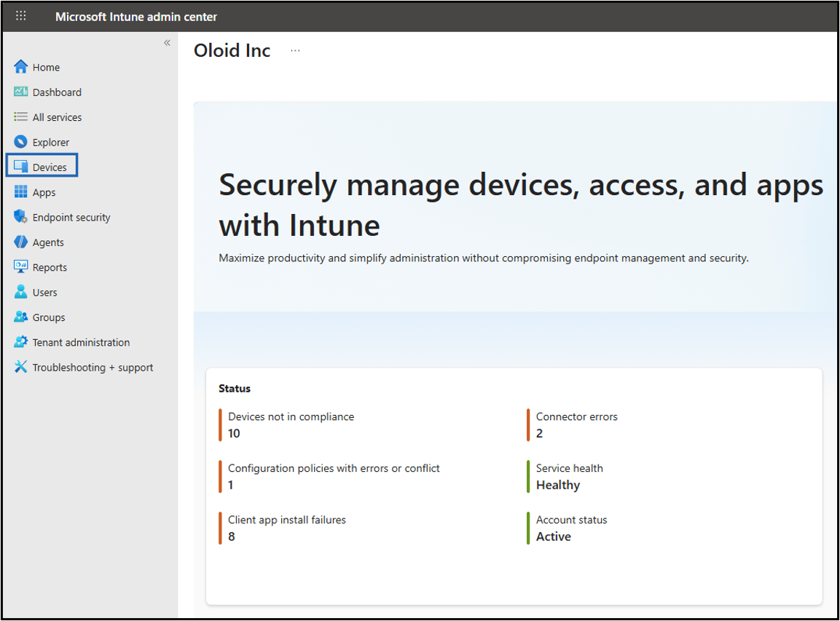Screen dimensions: 840x621
Task: Open the Apps menu entry
Action: [x=44, y=193]
